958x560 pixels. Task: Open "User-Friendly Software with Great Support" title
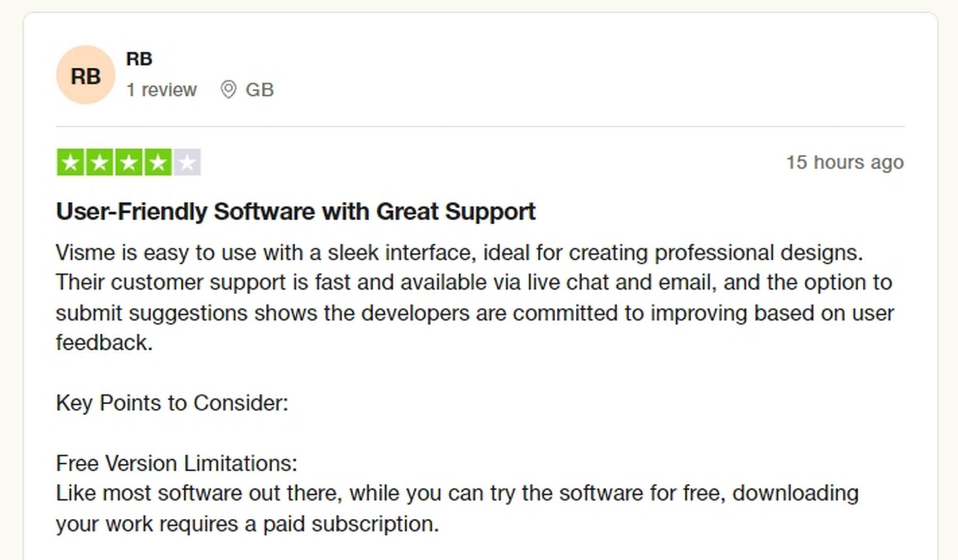296,212
